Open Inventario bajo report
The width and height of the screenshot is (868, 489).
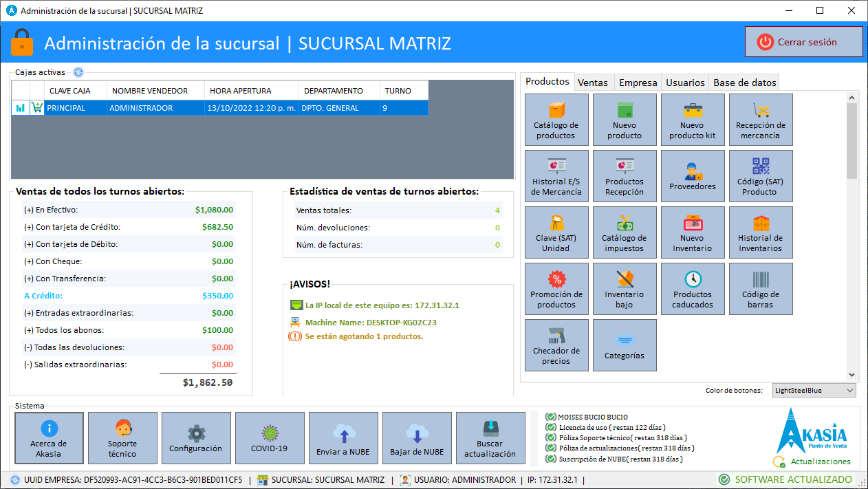click(624, 289)
